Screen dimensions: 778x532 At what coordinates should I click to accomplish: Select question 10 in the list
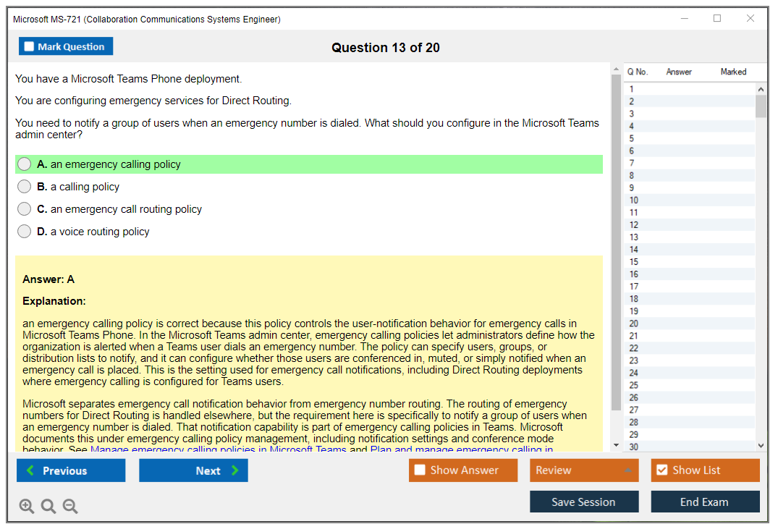coord(690,200)
